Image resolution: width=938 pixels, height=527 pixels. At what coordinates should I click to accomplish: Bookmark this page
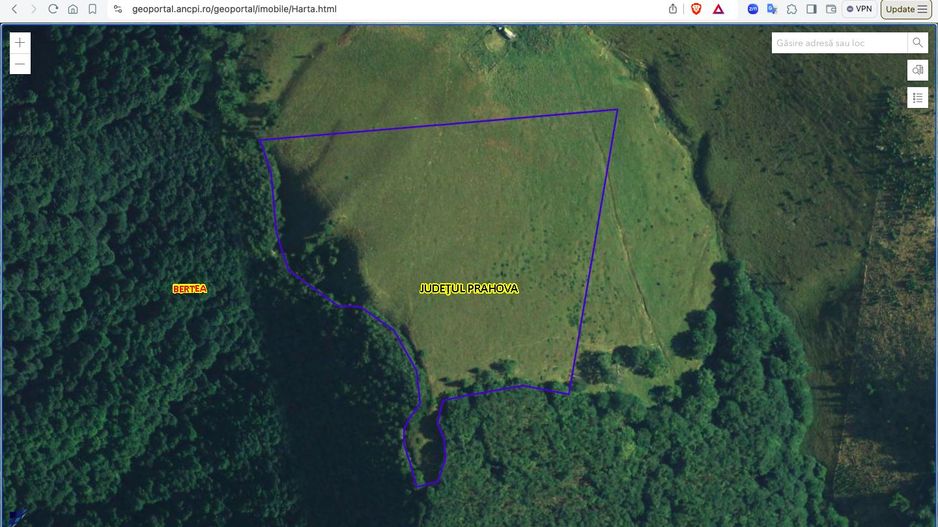click(x=93, y=9)
